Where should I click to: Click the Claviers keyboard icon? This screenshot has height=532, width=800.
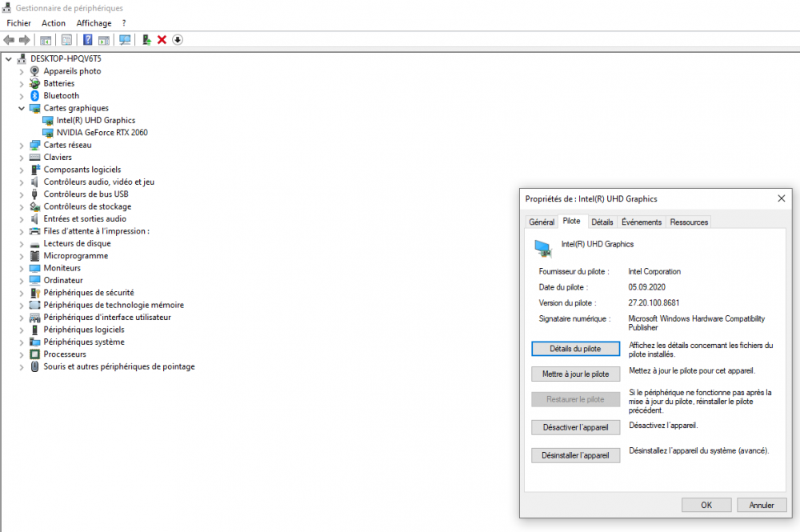click(34, 157)
